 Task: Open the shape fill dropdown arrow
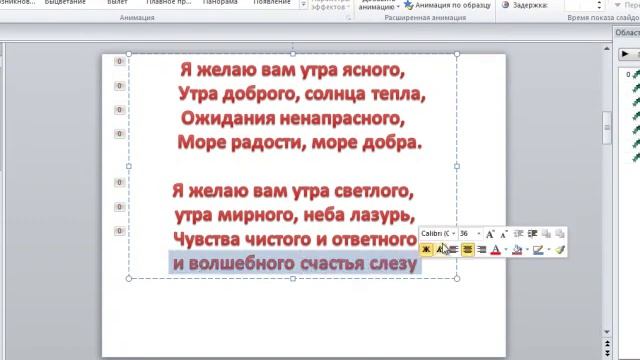[x=527, y=249]
